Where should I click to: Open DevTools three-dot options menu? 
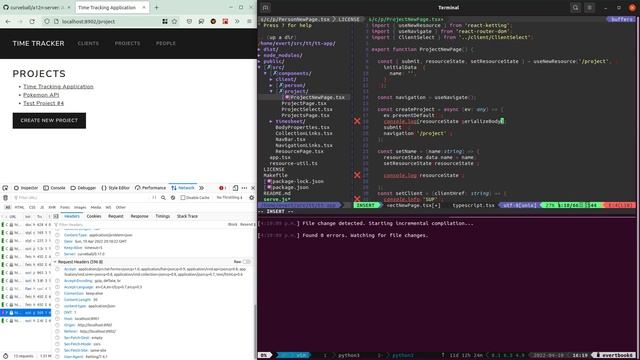pos(244,188)
